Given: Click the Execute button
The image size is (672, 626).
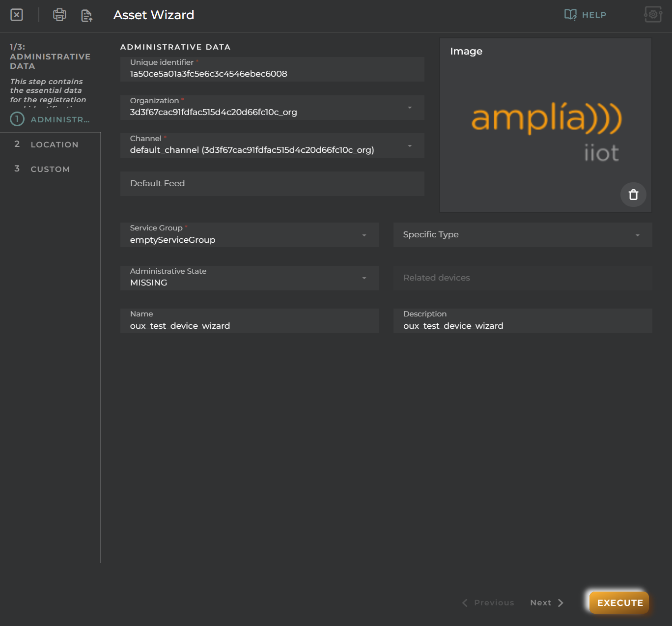Looking at the screenshot, I should coord(619,602).
